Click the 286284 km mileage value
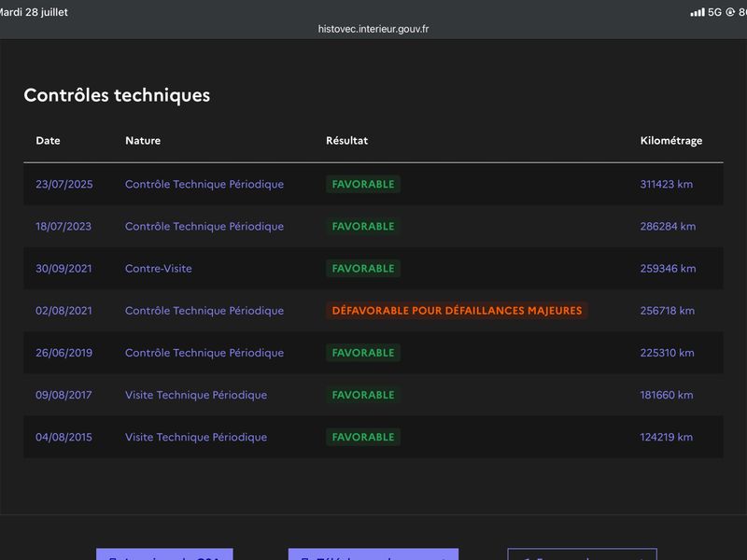Screen dimensions: 747x560 pos(668,226)
